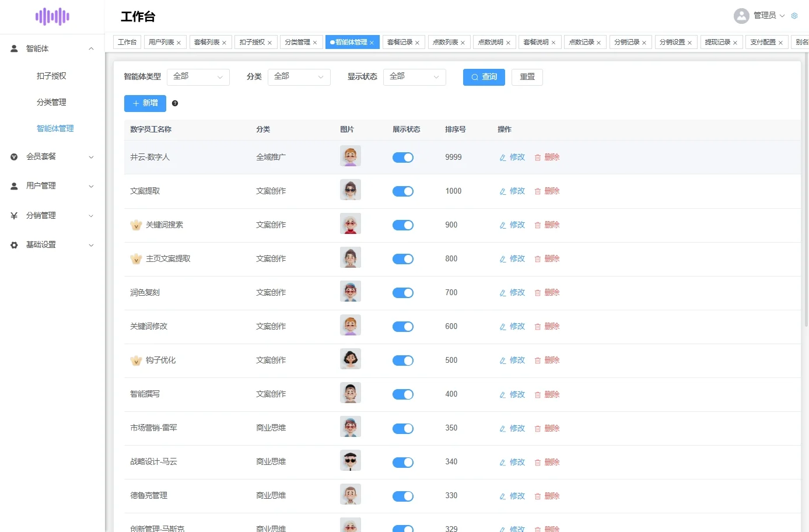809x532 pixels.
Task: Disable display of 关键词搜索
Action: (403, 225)
